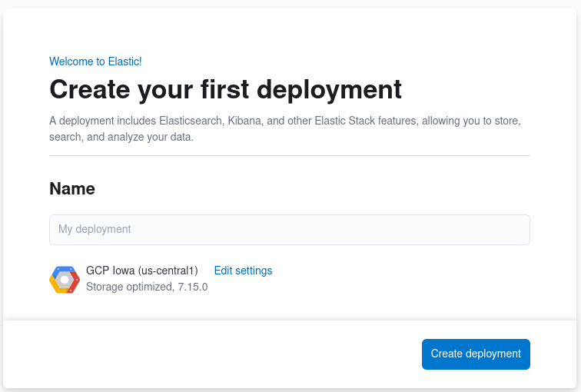Focus the My deployment name field

coord(290,230)
